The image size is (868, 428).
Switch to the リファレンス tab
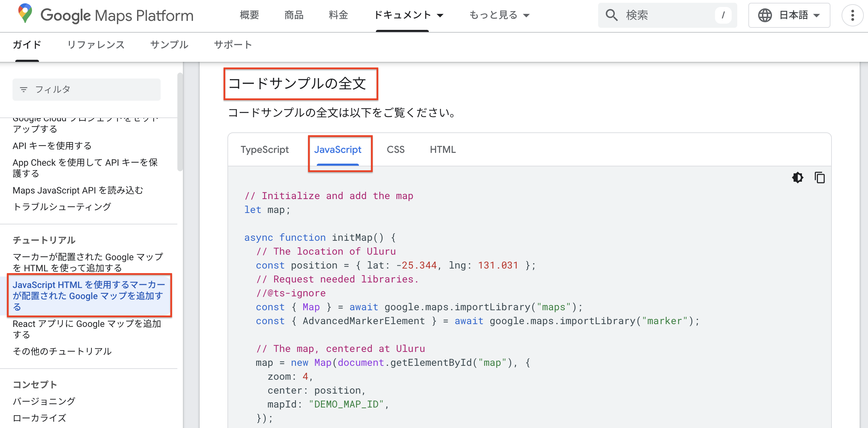point(96,44)
